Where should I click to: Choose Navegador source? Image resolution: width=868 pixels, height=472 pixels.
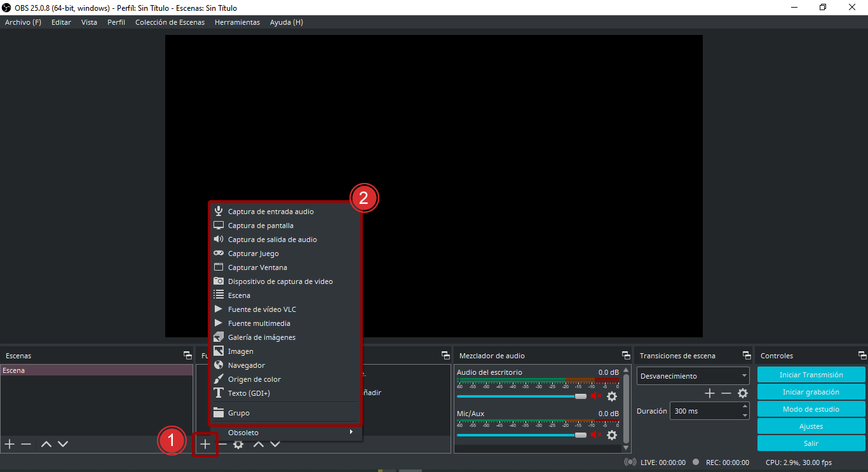tap(285, 365)
